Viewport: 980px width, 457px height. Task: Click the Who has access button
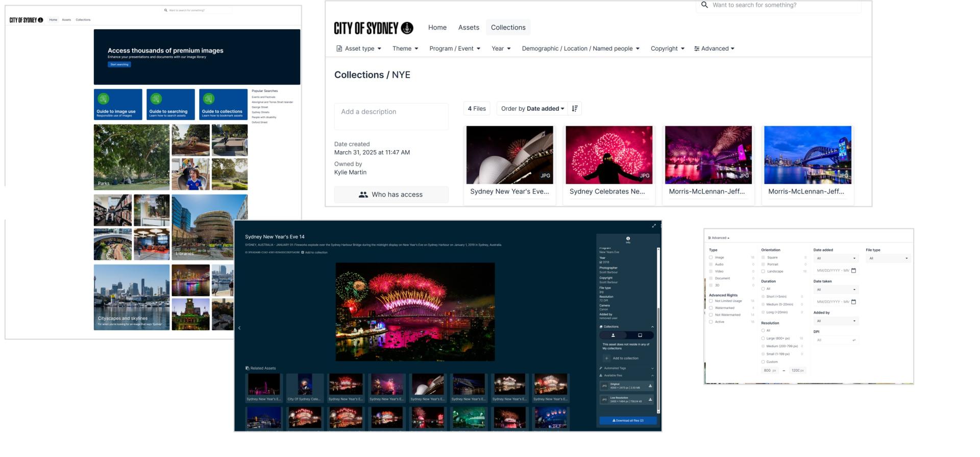point(391,195)
